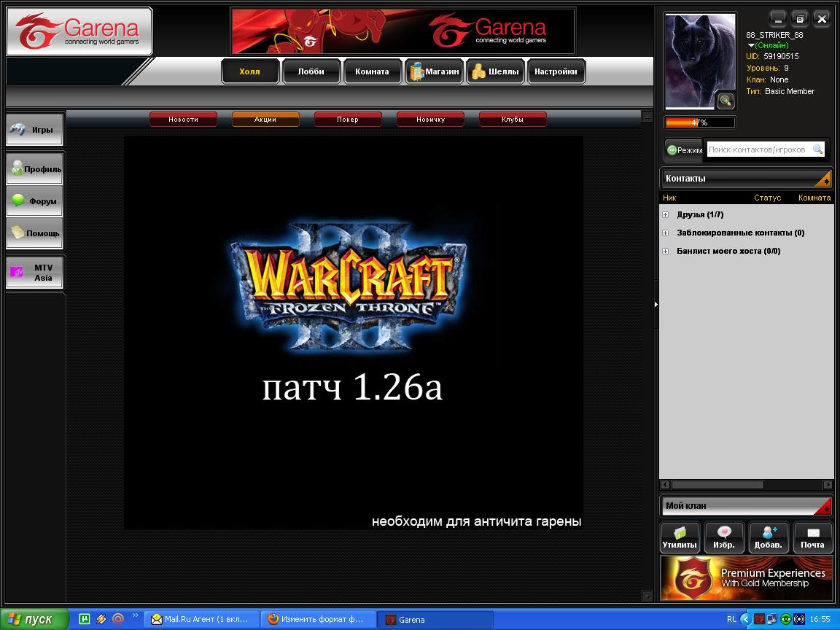The width and height of the screenshot is (840, 630).
Task: Sort contacts by the Статус column
Action: tap(768, 198)
